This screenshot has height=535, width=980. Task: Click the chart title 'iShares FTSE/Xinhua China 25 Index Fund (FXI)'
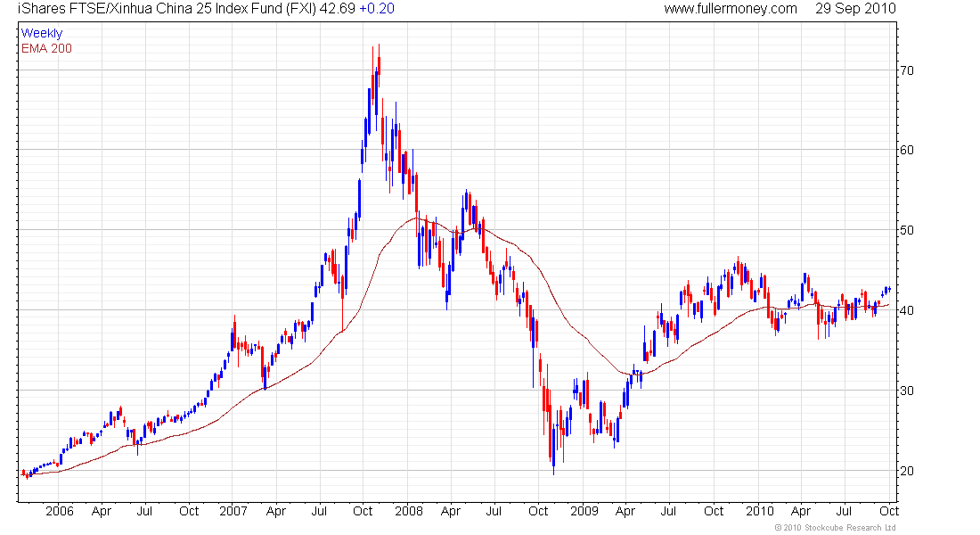[x=167, y=9]
